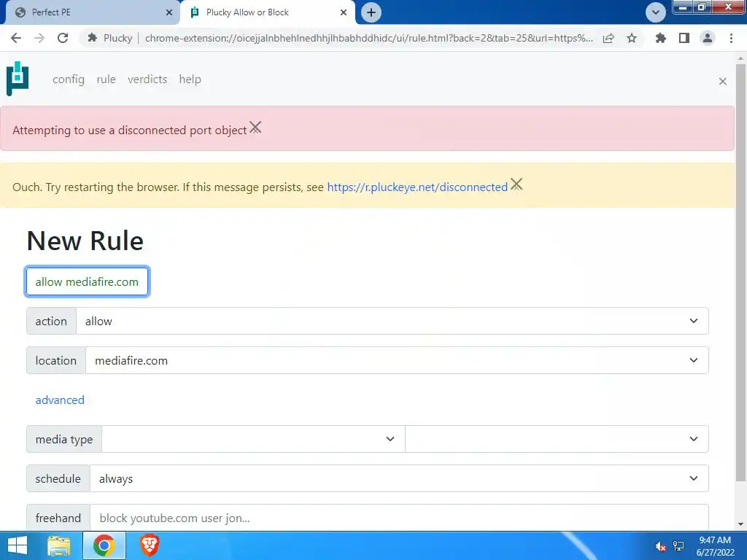Dismiss the yellow restart browser warning

pyautogui.click(x=516, y=184)
